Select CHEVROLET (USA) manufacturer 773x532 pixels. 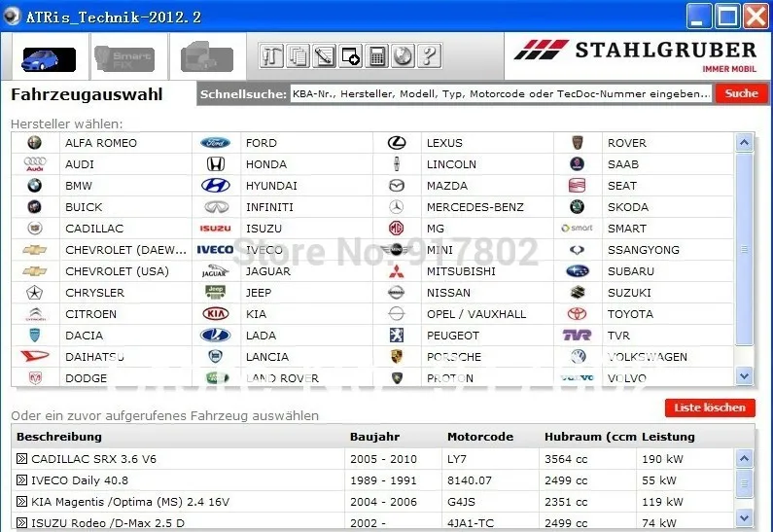click(x=117, y=271)
